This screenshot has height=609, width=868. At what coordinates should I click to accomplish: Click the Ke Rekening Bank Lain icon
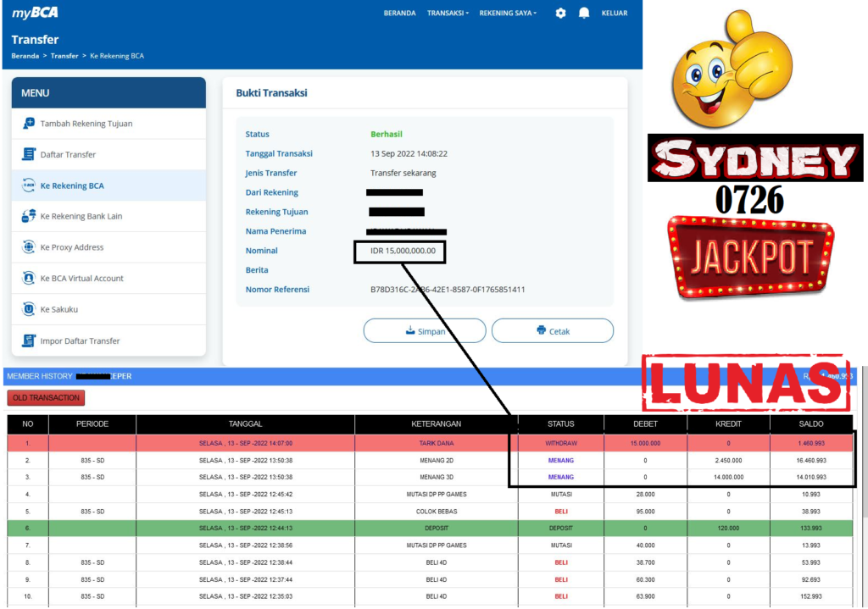tap(28, 216)
